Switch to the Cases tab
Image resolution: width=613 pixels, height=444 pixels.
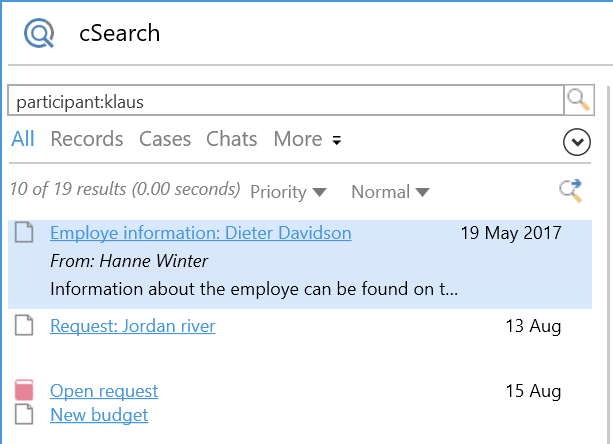click(165, 139)
